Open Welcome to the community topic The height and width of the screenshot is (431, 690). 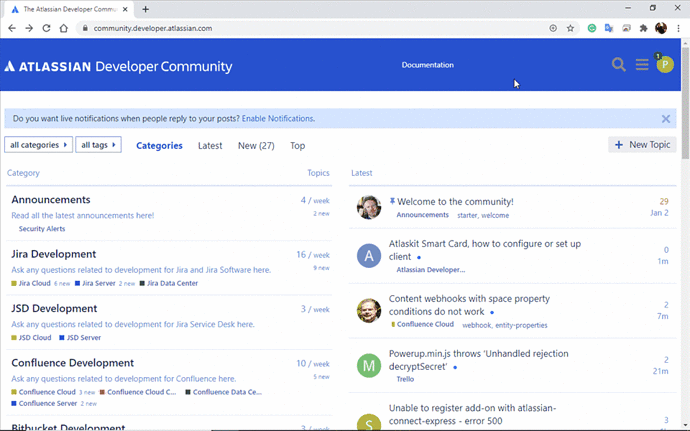[455, 202]
